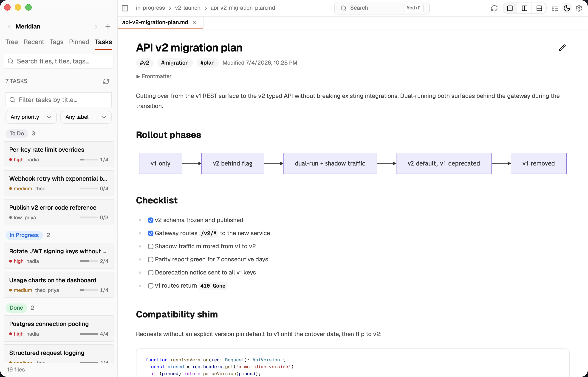Check v1 routes return 410 Gone
The image size is (588, 377).
coord(151,286)
